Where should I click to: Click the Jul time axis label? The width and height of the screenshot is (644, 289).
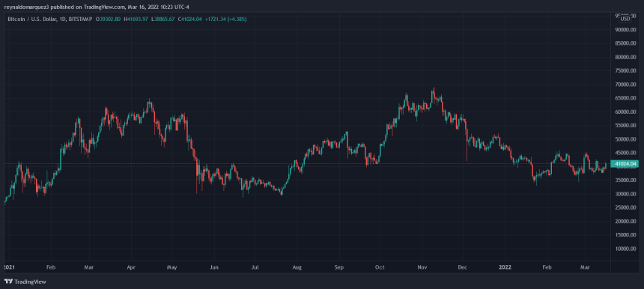pyautogui.click(x=255, y=267)
